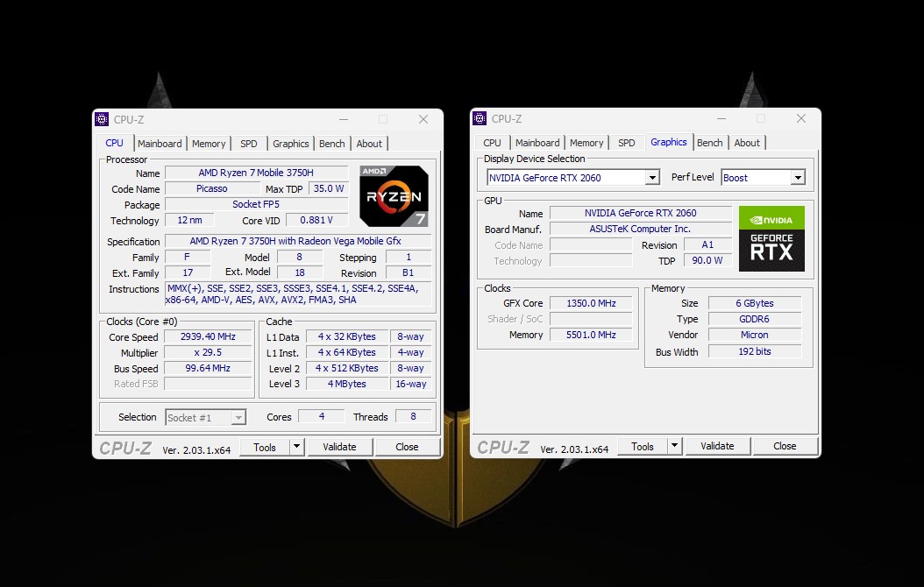
Task: Go to the CPU tab in the graphics window
Action: click(492, 143)
